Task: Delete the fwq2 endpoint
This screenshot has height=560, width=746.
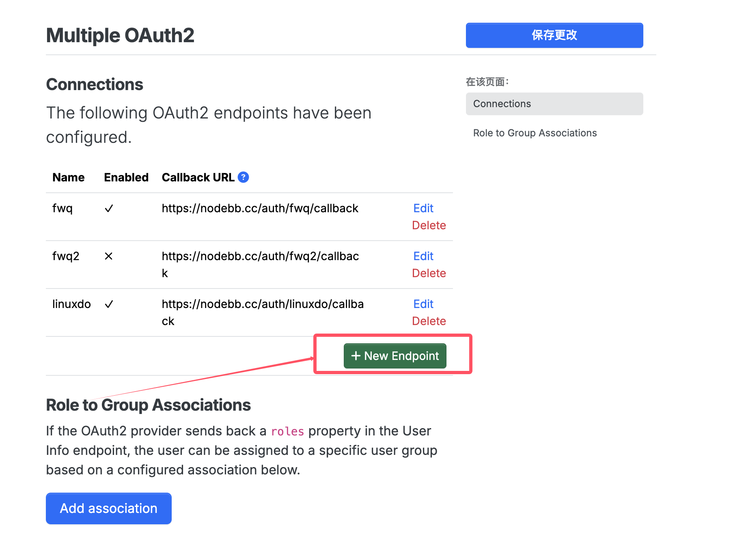Action: (x=429, y=273)
